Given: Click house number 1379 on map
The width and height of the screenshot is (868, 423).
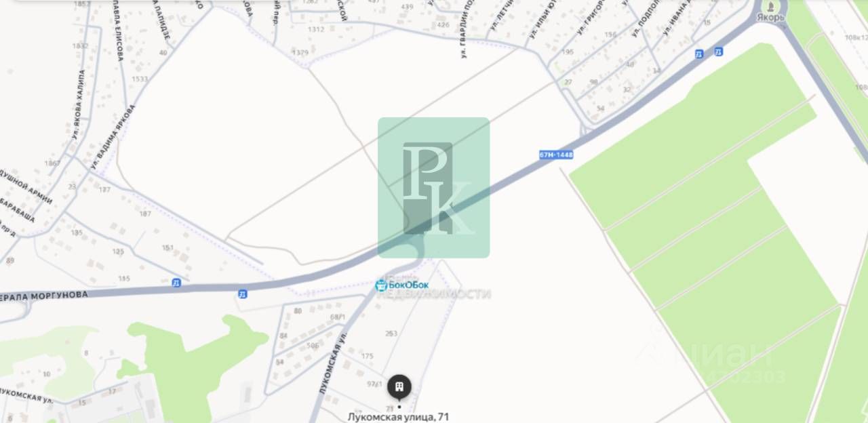Looking at the screenshot, I should (300, 52).
